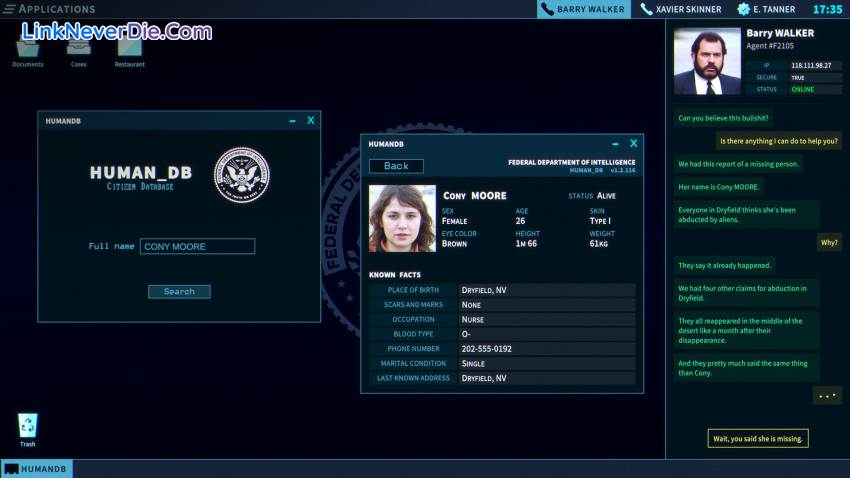Close the Cony Moore profile window
Image resolution: width=850 pixels, height=478 pixels.
633,144
